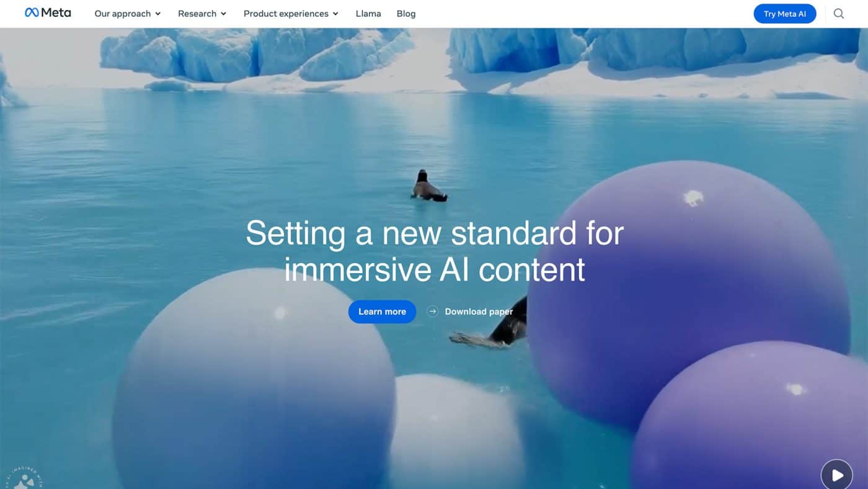Expand the chevron next to Product experiences
Viewport: 868px width, 489px height.
coord(335,14)
